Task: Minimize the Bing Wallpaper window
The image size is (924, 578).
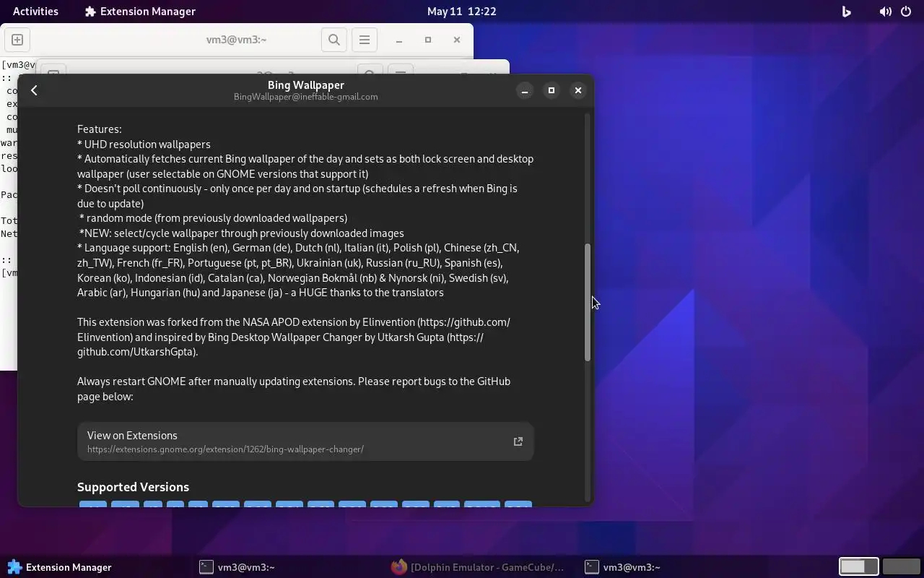Action: coord(525,90)
